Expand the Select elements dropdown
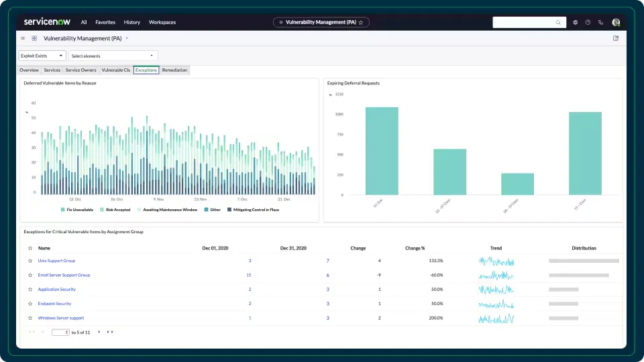Screen dimensions: 644x362 [x=113, y=56]
